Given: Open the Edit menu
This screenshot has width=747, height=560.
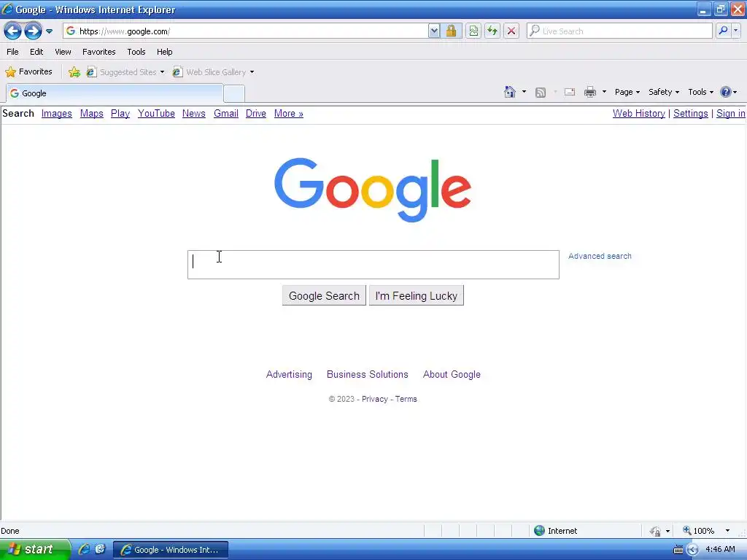Looking at the screenshot, I should [36, 52].
